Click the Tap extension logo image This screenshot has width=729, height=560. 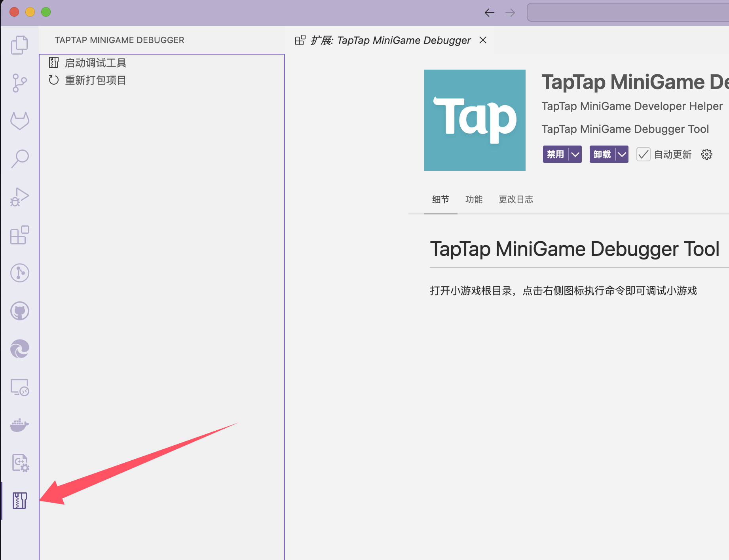coord(475,120)
